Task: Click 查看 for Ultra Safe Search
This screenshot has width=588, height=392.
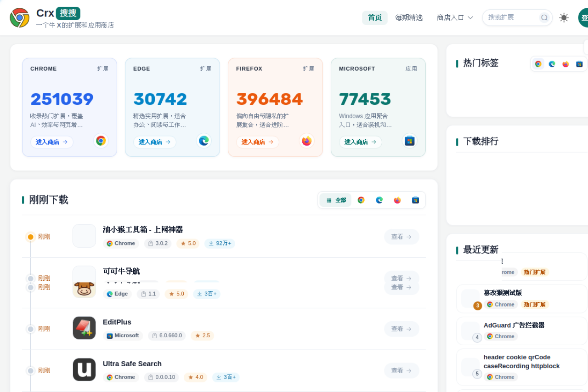Action: [x=401, y=370]
